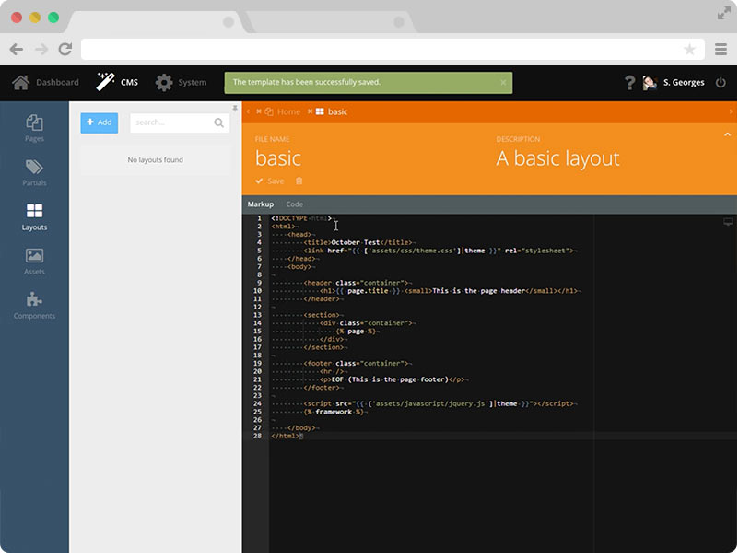Dismiss the template saved notification
The image size is (739, 560).
click(x=503, y=82)
